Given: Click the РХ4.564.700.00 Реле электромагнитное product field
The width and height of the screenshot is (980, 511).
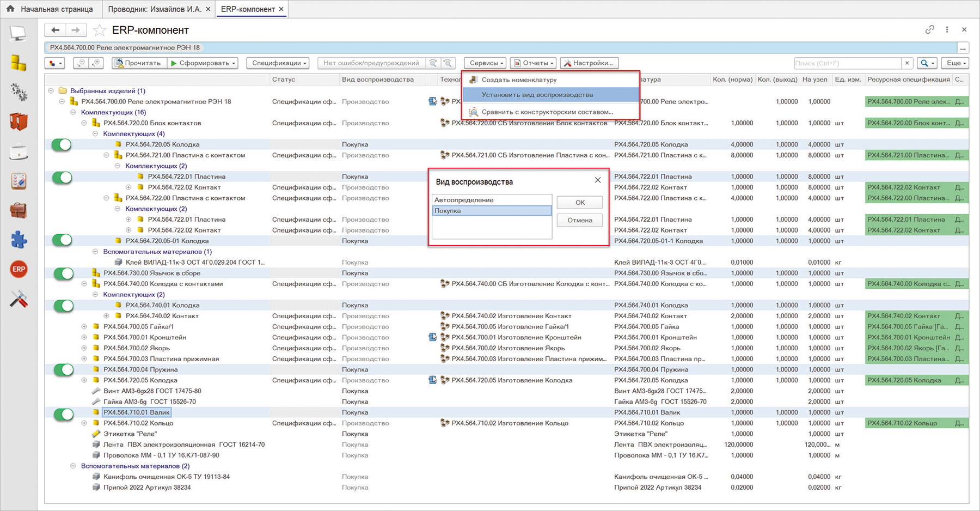Looking at the screenshot, I should click(501, 48).
